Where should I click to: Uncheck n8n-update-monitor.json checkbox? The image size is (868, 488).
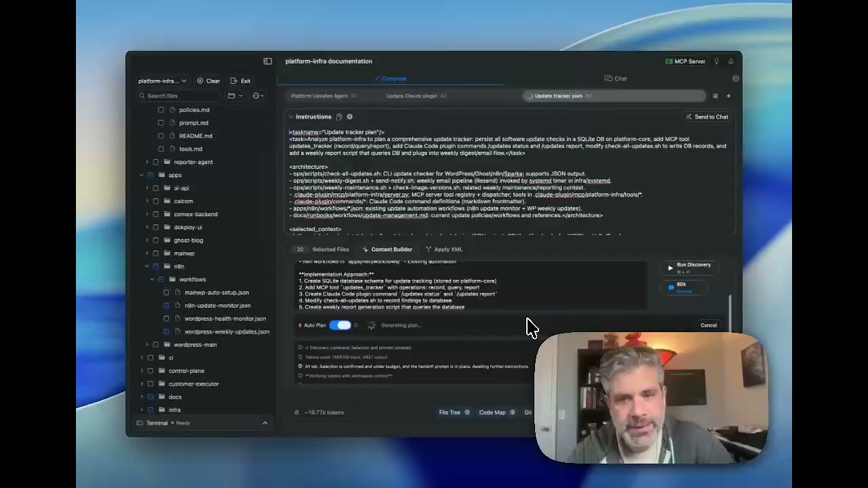coord(166,306)
